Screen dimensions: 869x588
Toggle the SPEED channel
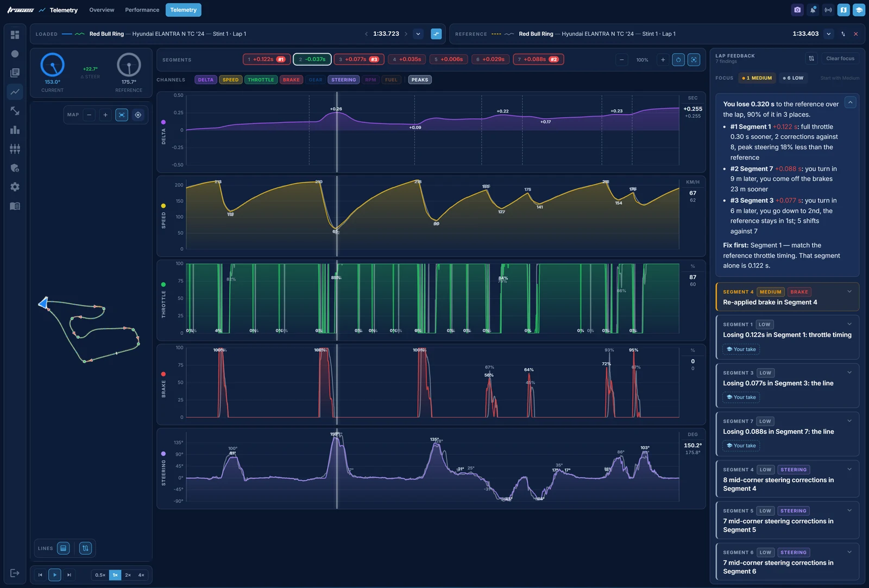[x=230, y=80]
